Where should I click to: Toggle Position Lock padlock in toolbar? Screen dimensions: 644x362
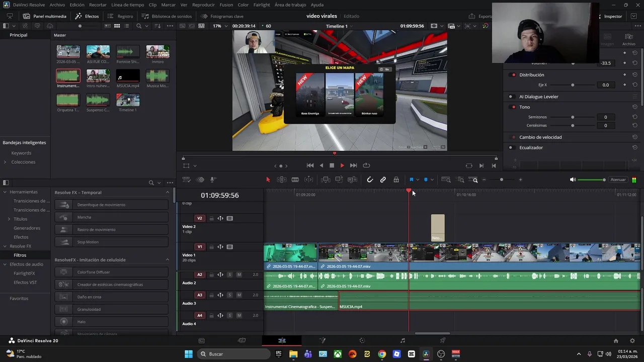click(x=396, y=179)
